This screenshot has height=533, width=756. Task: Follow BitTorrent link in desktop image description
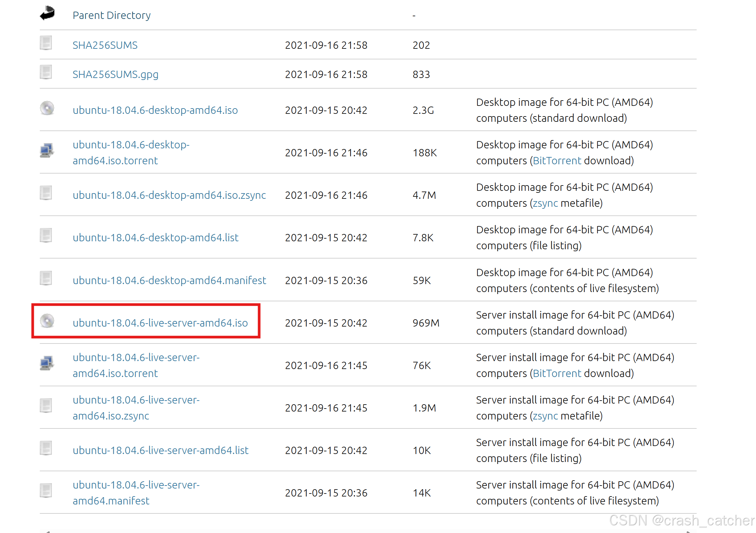tap(557, 161)
